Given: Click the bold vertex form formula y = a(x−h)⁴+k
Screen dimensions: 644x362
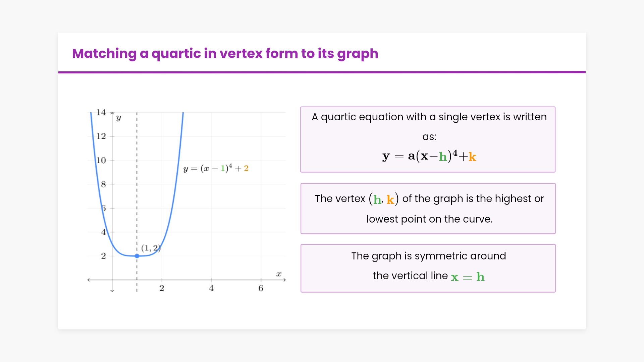Looking at the screenshot, I should [x=429, y=156].
